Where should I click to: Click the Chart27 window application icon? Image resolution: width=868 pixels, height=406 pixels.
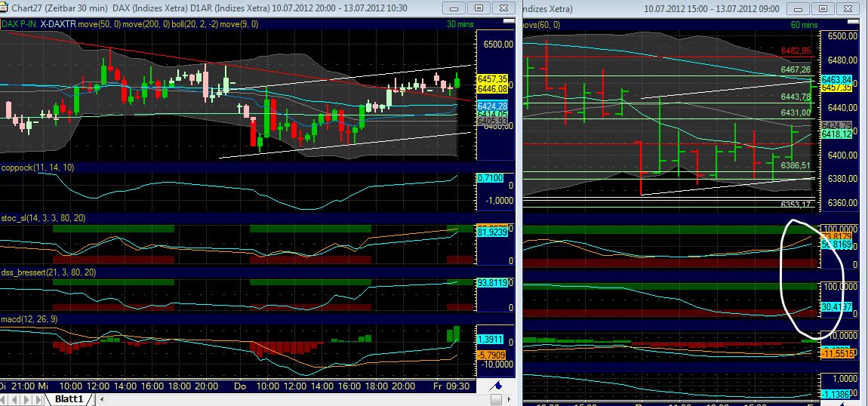pyautogui.click(x=3, y=8)
